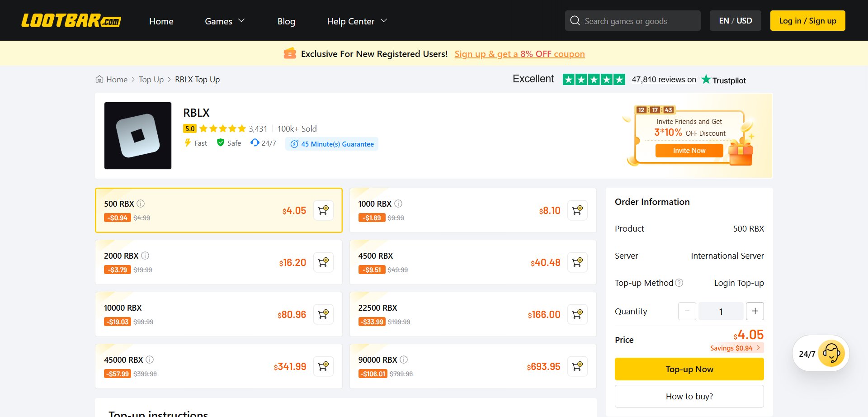Increase quantity with plus button
This screenshot has height=417, width=868.
[x=755, y=311]
